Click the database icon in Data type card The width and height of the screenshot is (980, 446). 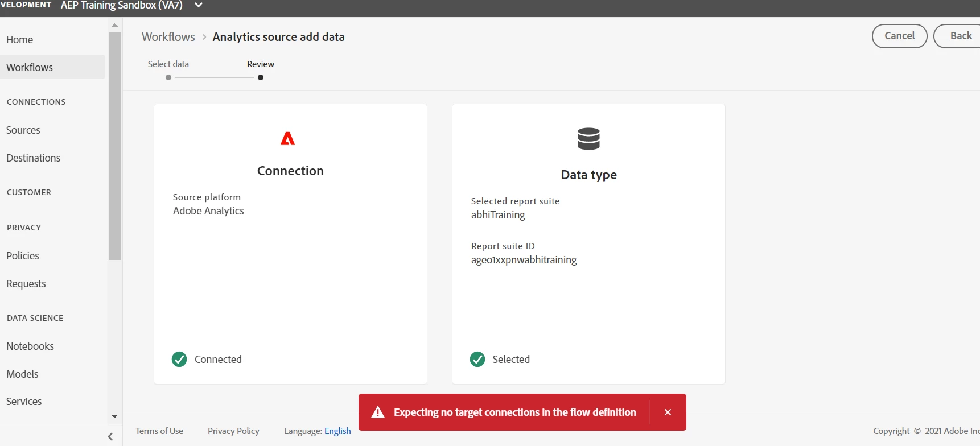pyautogui.click(x=588, y=139)
